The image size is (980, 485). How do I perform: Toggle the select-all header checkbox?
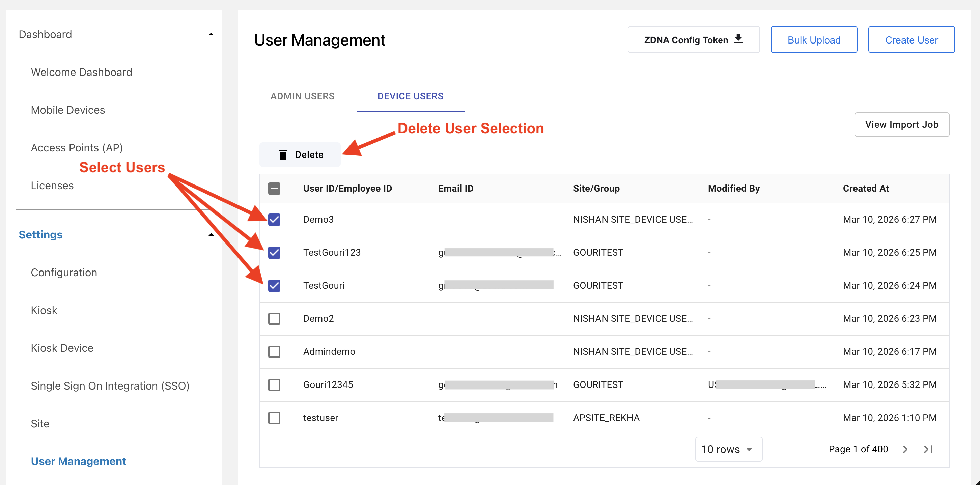click(x=274, y=188)
